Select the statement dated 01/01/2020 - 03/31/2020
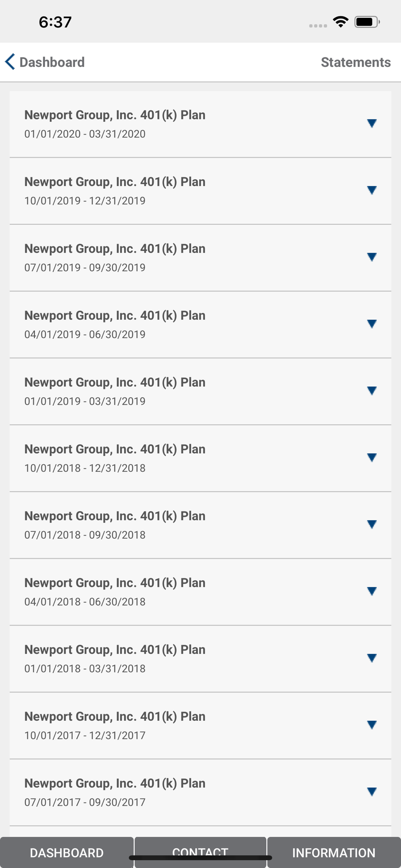The image size is (401, 868). point(115,124)
